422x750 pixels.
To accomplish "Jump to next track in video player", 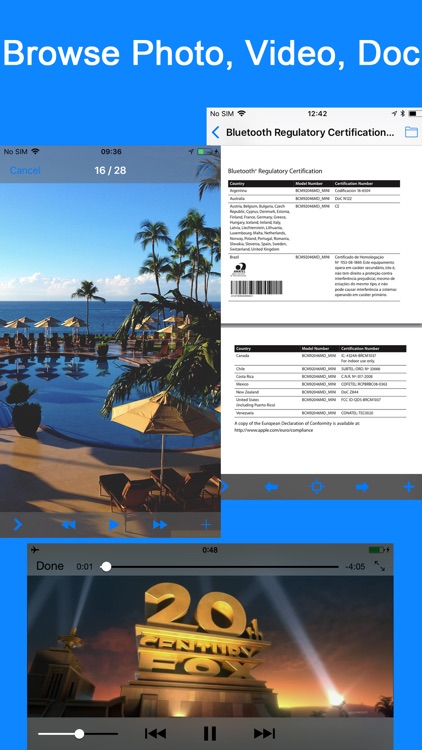I will click(x=264, y=733).
